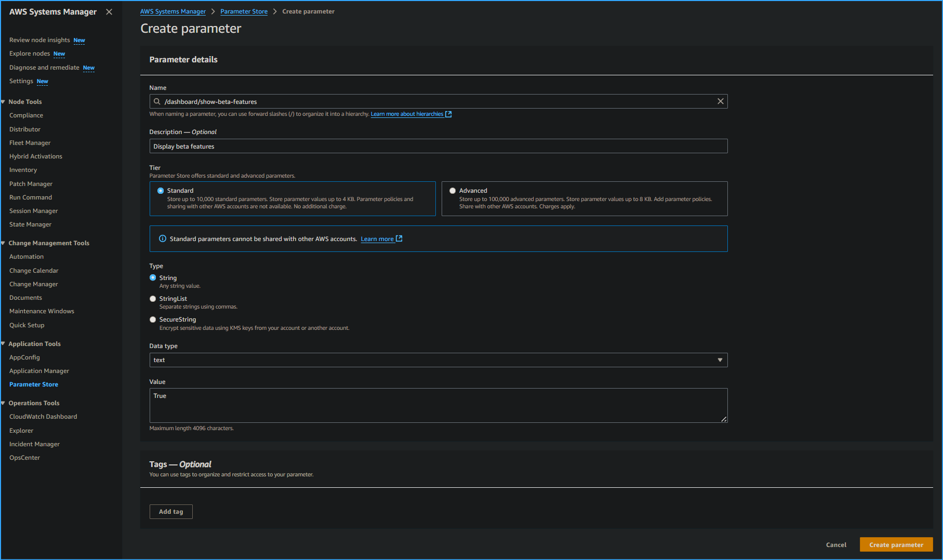Screen dimensions: 943x560
Task: Open the external link icon after Learn more about hierarchies
Action: click(448, 114)
